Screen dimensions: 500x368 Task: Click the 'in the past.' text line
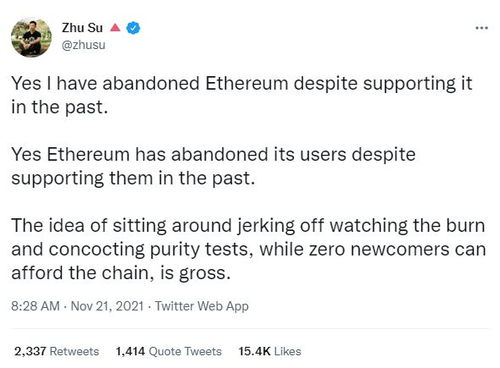pyautogui.click(x=60, y=107)
